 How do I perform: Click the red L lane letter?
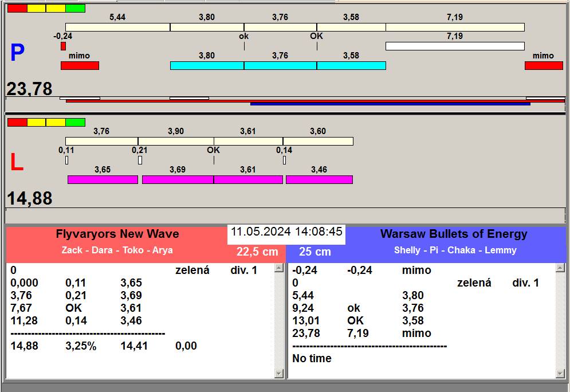point(17,162)
